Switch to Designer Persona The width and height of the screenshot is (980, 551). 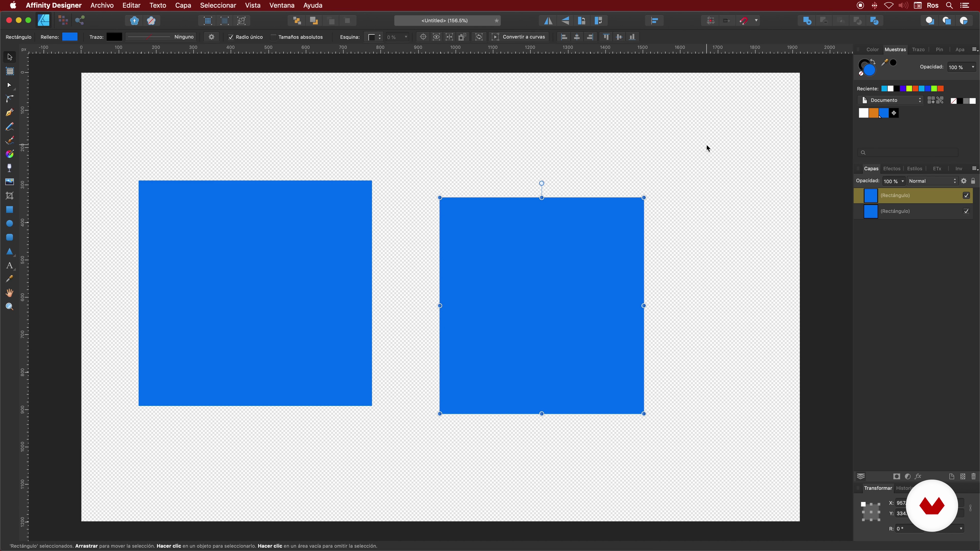pos(44,20)
